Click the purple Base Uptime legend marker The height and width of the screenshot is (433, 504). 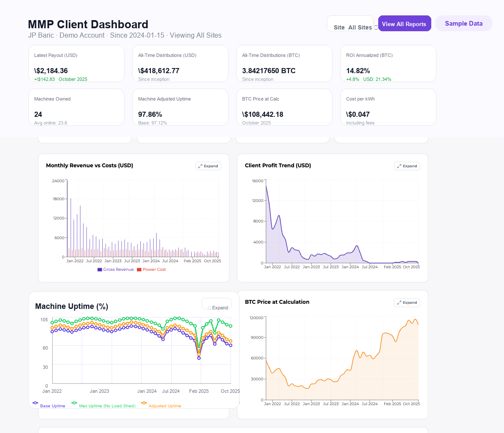click(x=35, y=403)
